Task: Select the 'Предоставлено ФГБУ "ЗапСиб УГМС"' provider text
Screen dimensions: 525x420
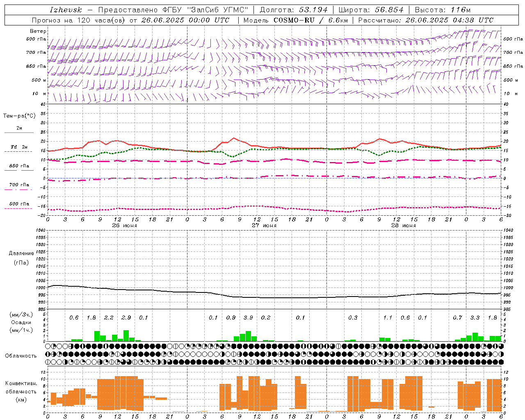Action: point(173,10)
